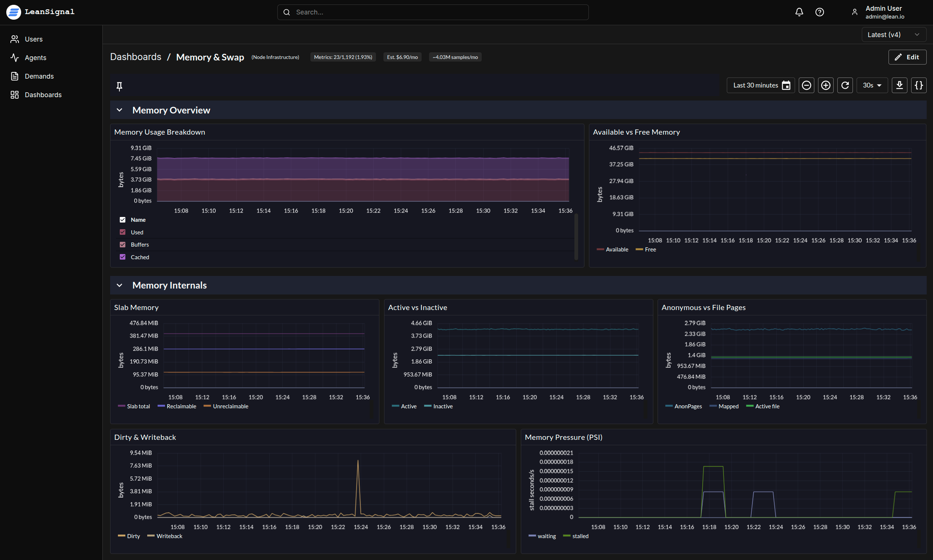Uncheck the Cached series checkbox
This screenshot has width=933, height=560.
pos(123,257)
